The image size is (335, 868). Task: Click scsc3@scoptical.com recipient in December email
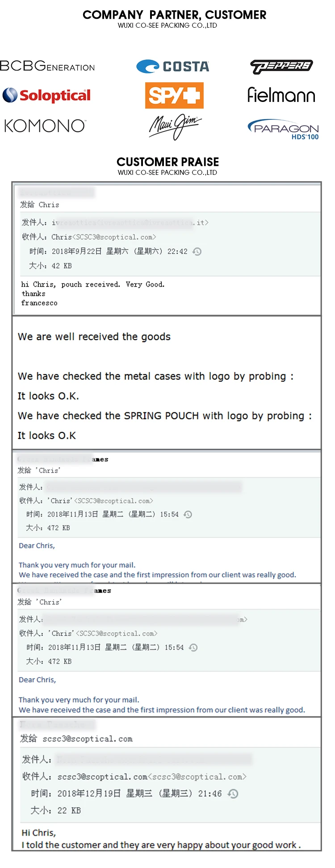pos(152,777)
